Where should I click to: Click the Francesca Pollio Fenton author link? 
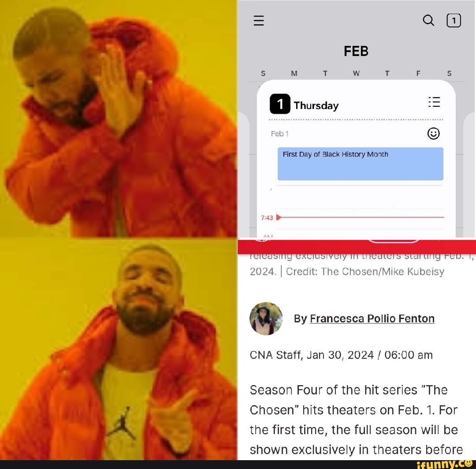pos(372,319)
